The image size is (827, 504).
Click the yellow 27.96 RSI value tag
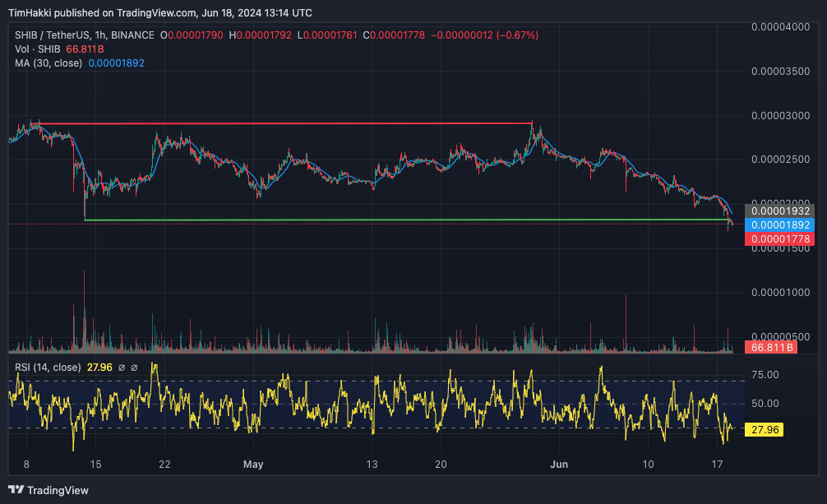765,429
